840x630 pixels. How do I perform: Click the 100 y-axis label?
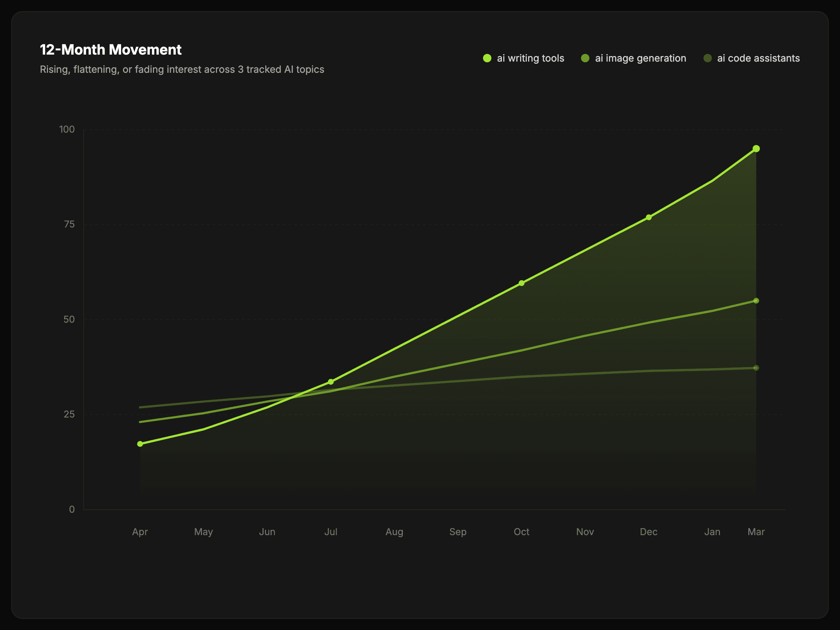coord(67,129)
